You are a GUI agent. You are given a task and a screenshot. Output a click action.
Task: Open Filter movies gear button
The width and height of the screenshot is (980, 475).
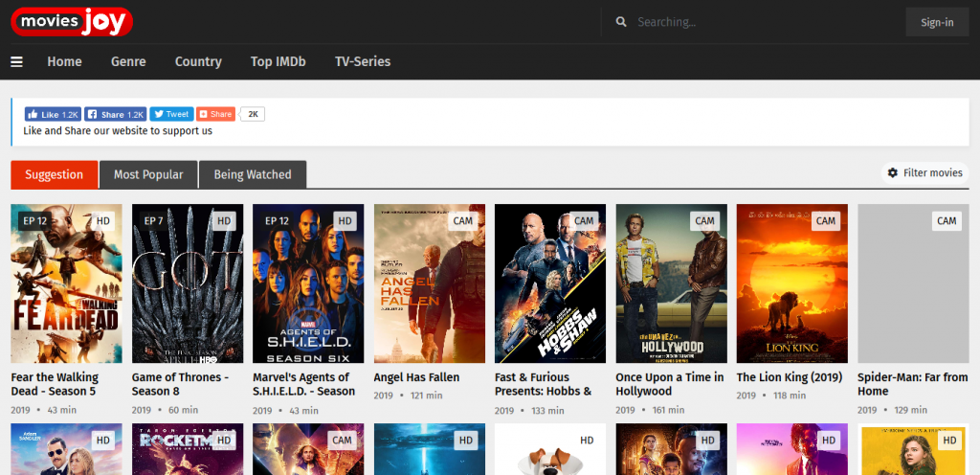[x=925, y=173]
